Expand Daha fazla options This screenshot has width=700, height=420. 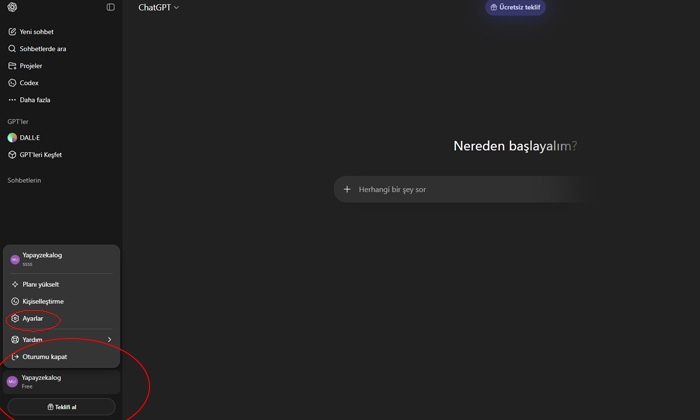pyautogui.click(x=34, y=100)
